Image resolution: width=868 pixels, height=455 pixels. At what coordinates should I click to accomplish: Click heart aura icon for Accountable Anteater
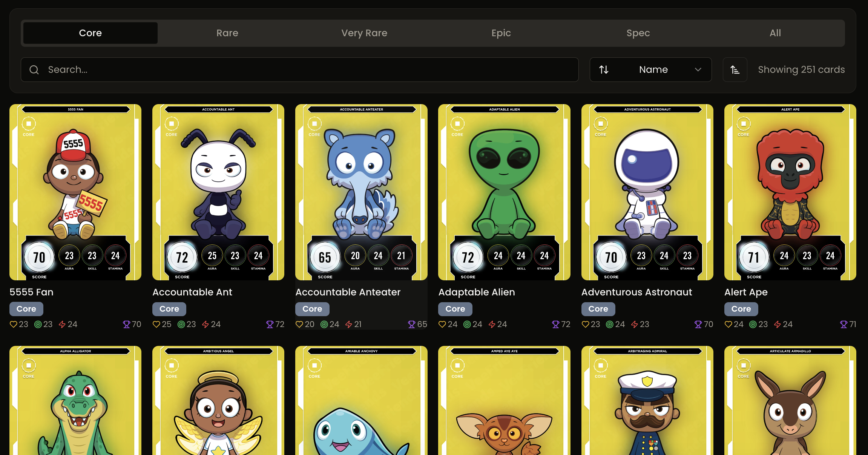click(299, 324)
